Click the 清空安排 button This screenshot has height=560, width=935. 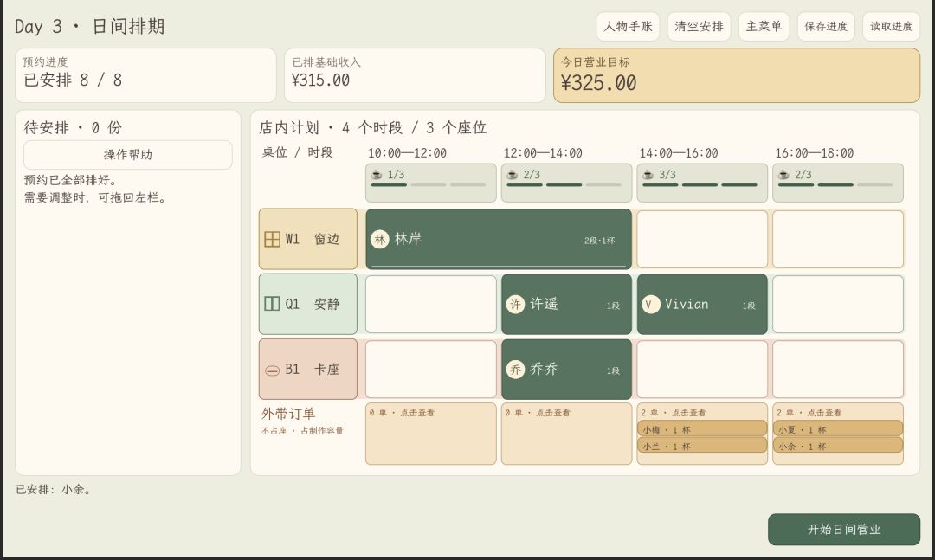(699, 26)
